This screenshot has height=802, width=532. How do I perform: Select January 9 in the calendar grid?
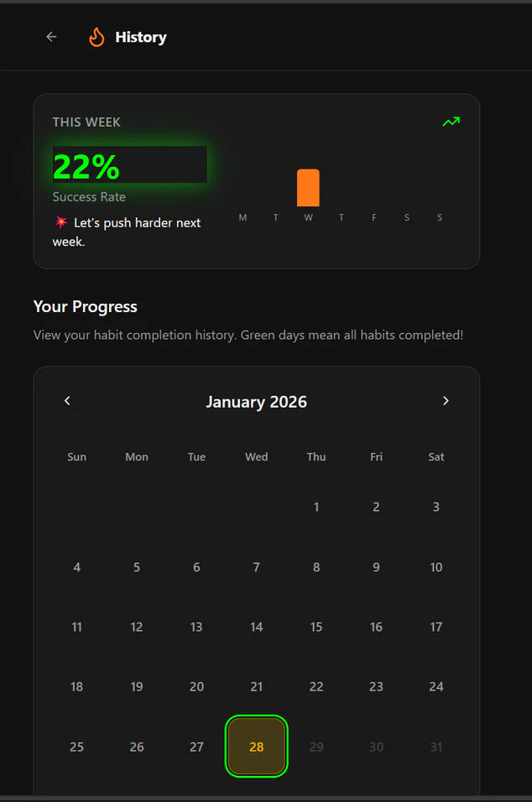(x=376, y=566)
